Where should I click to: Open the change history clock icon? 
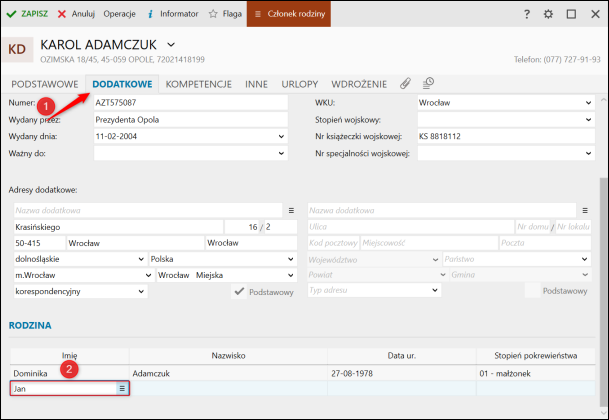point(428,83)
